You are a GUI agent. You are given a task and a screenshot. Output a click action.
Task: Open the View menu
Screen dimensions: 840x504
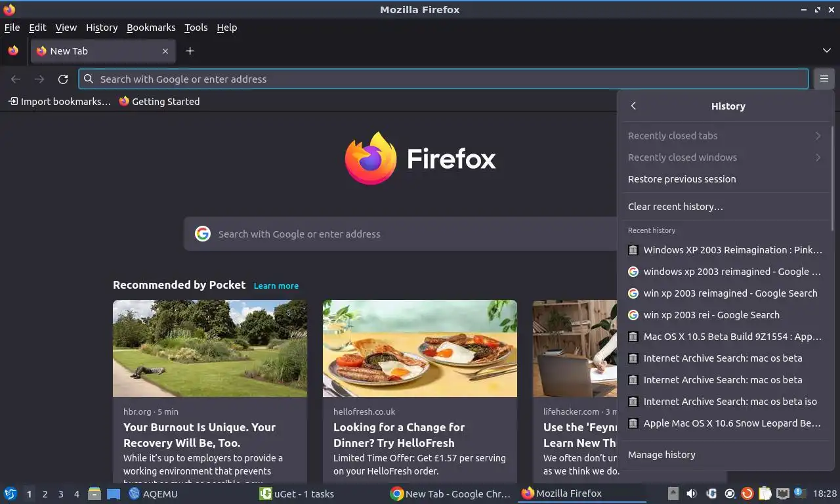point(66,28)
